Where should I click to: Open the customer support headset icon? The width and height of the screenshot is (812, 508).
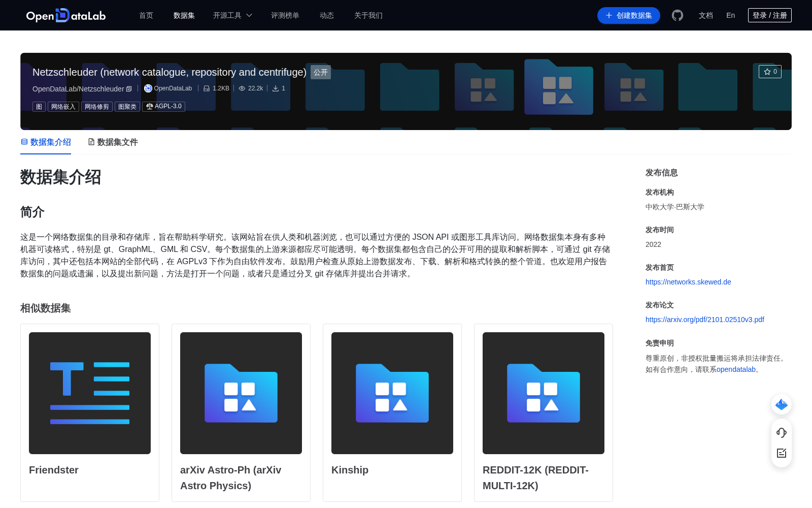pyautogui.click(x=782, y=432)
